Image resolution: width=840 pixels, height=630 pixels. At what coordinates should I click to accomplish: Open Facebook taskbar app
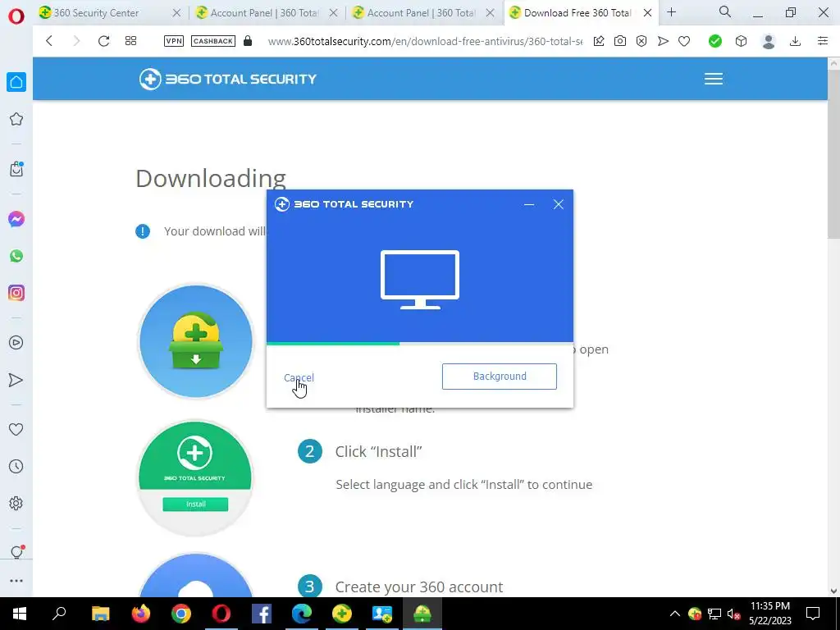[x=262, y=614]
